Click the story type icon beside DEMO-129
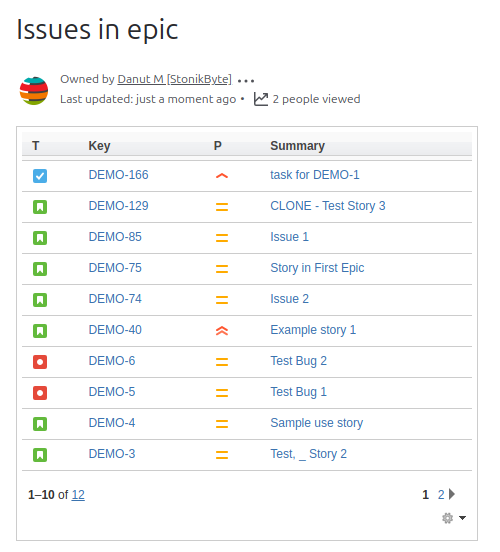Image resolution: width=500 pixels, height=552 pixels. pyautogui.click(x=40, y=207)
